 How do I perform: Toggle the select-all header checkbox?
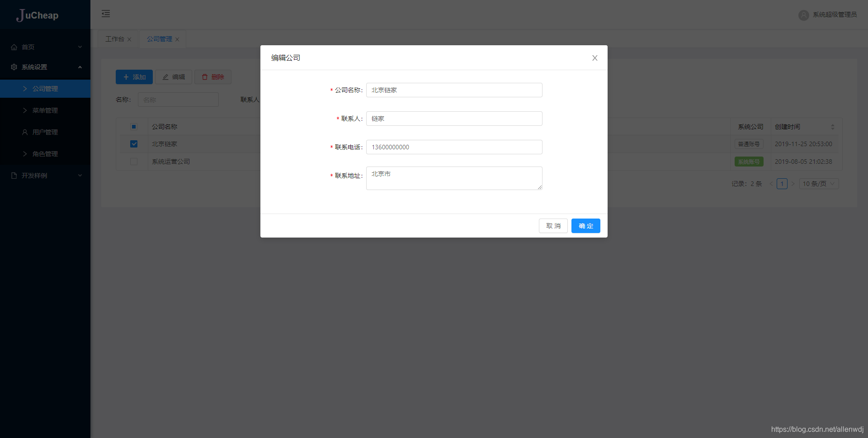click(134, 127)
